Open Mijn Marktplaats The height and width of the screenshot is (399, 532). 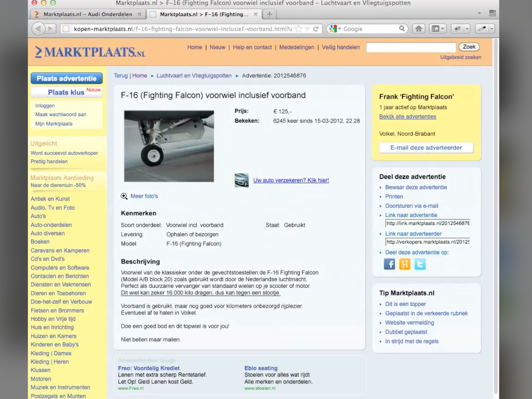(x=54, y=124)
